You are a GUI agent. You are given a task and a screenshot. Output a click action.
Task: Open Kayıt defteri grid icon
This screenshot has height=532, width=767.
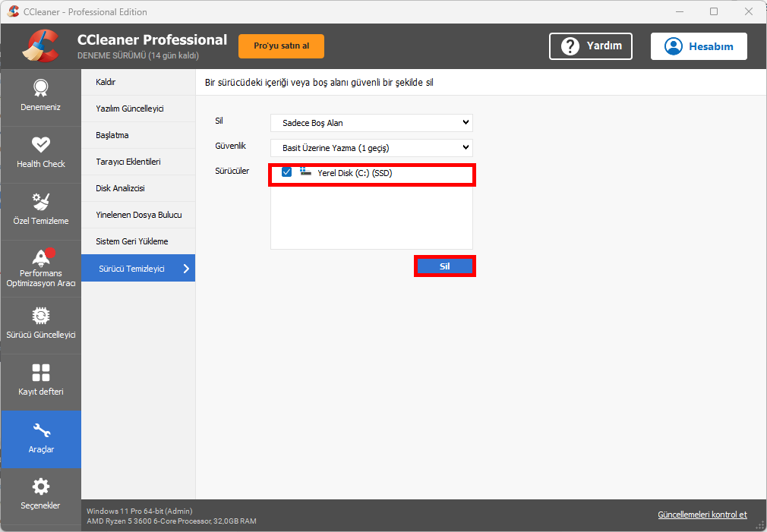(40, 373)
